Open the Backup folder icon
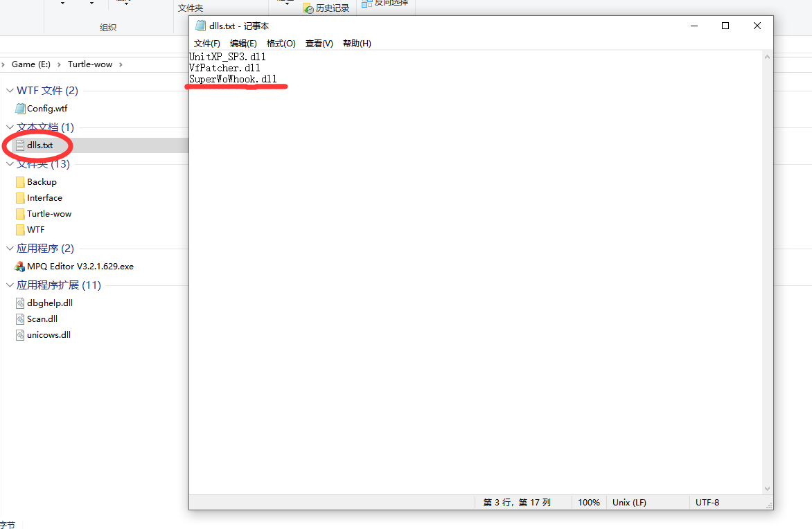The width and height of the screenshot is (812, 529). pyautogui.click(x=20, y=182)
